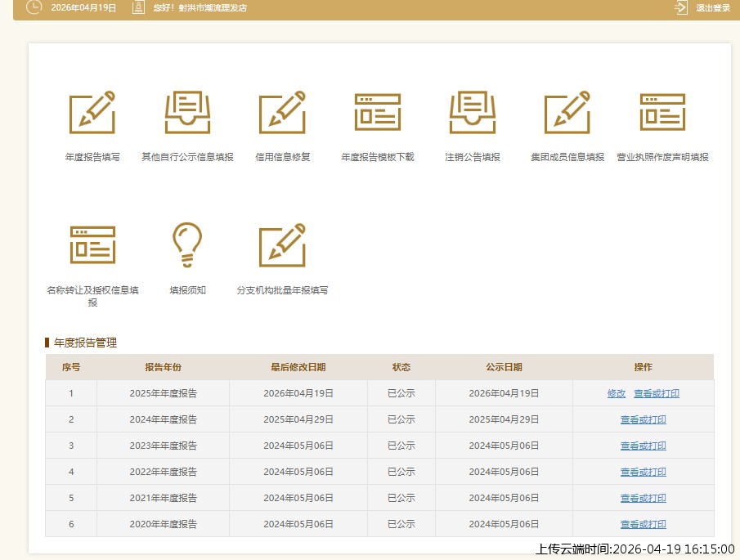Click the 信用信息修复 icon
The image size is (740, 560).
pos(282,113)
